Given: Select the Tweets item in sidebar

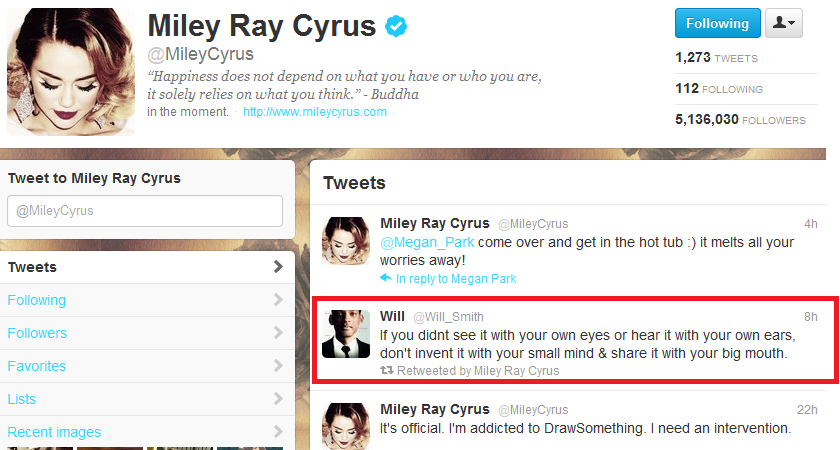Looking at the screenshot, I should (146, 267).
